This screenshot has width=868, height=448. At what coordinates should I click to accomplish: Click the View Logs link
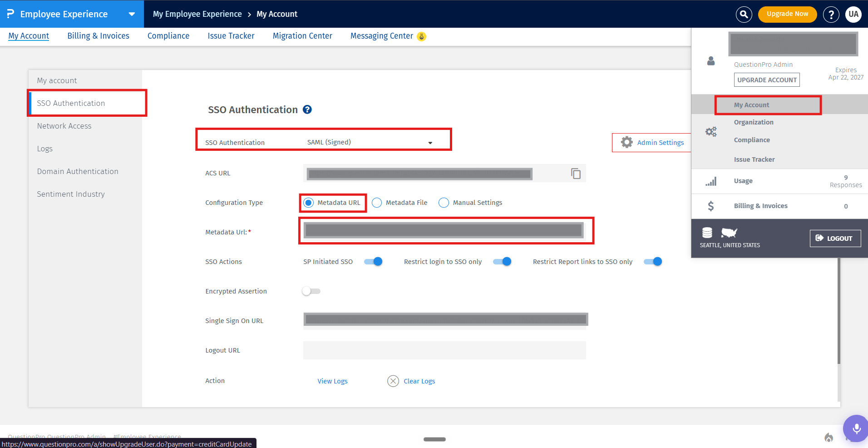pos(332,381)
